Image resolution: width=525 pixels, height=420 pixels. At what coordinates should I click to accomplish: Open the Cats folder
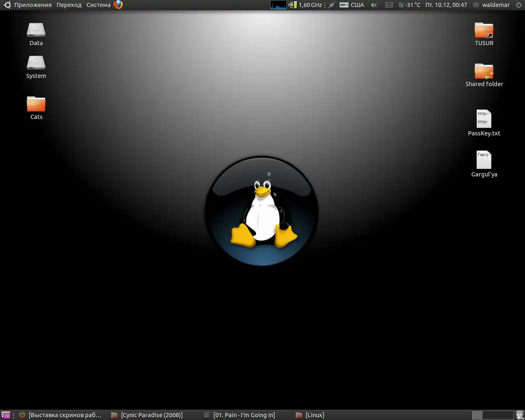[x=36, y=104]
